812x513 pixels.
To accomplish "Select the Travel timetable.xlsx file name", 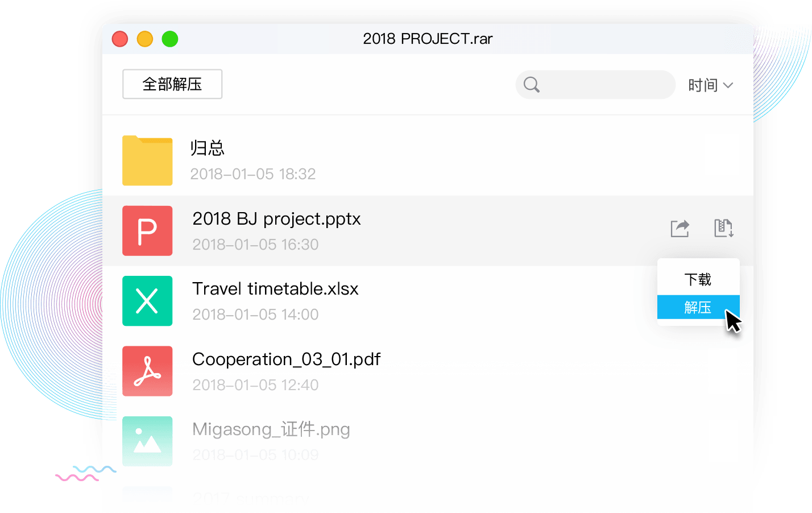I will point(275,289).
